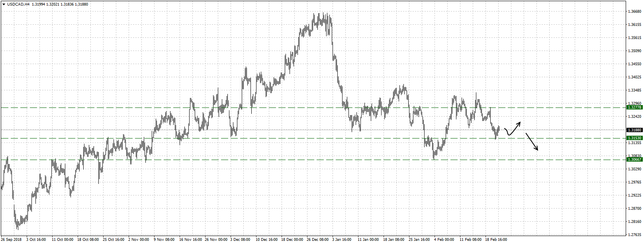Click the USDCAD,H4 chart title text
This screenshot has width=644, height=244.
pyautogui.click(x=18, y=4)
